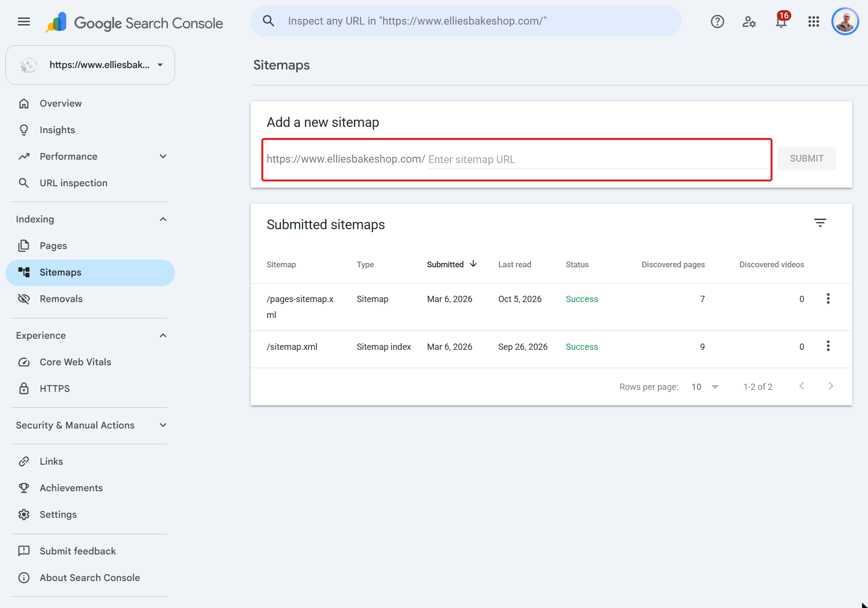
Task: Click the Last read column header
Action: point(515,264)
